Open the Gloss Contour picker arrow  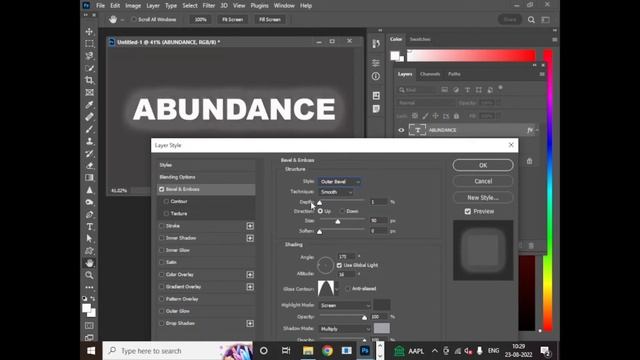point(337,289)
